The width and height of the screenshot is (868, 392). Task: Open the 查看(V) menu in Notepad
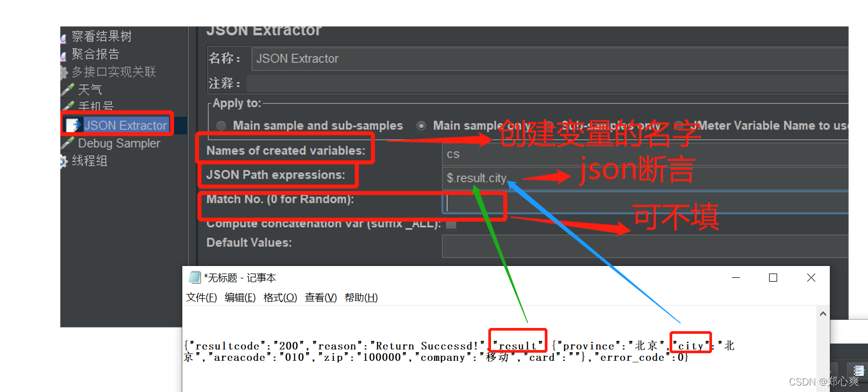[x=321, y=297]
